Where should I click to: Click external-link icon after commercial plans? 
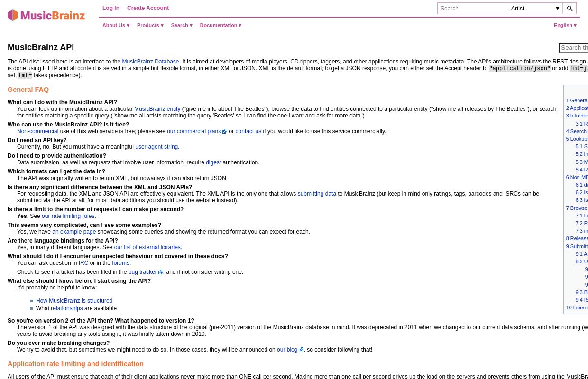[225, 132]
